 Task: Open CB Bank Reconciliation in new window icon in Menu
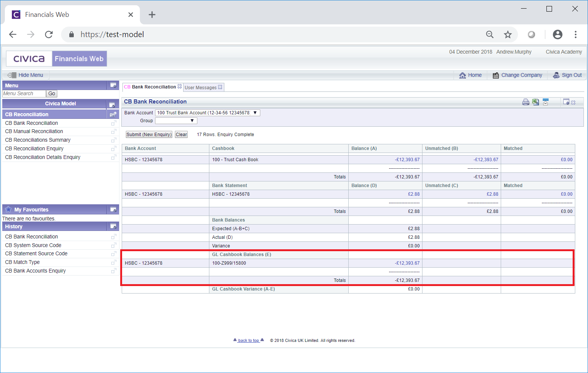click(x=114, y=123)
